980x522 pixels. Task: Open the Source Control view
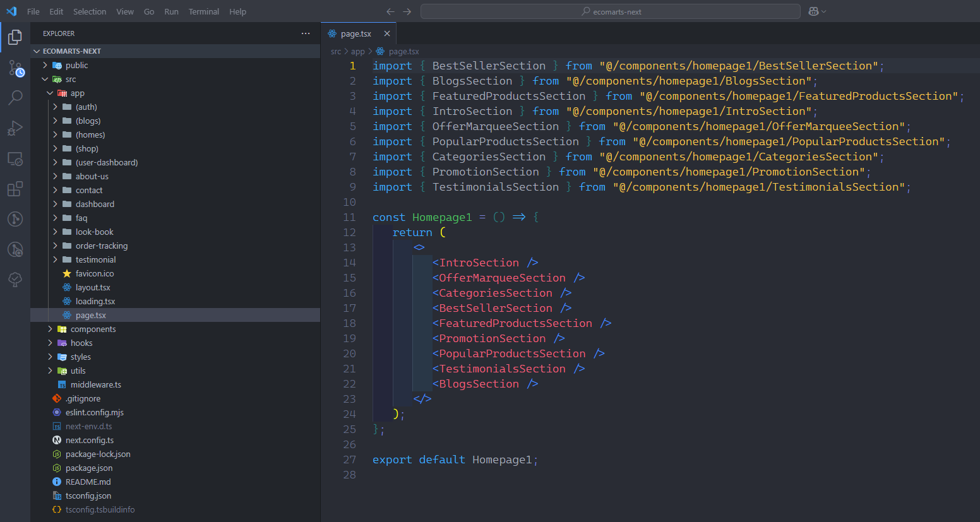[15, 68]
